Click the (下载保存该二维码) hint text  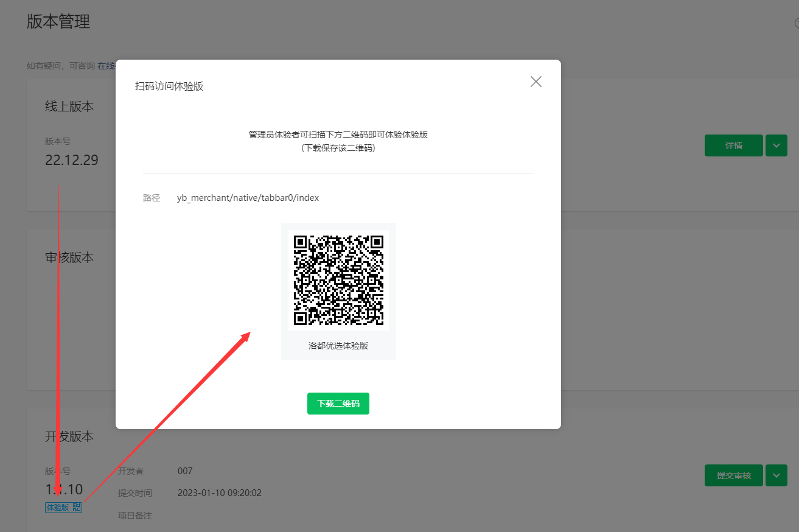[x=338, y=147]
